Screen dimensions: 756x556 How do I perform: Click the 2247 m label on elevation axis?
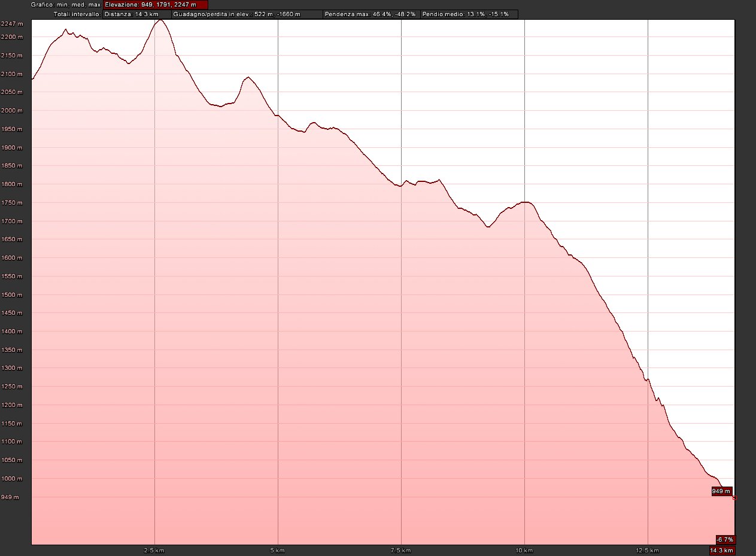tap(12, 24)
